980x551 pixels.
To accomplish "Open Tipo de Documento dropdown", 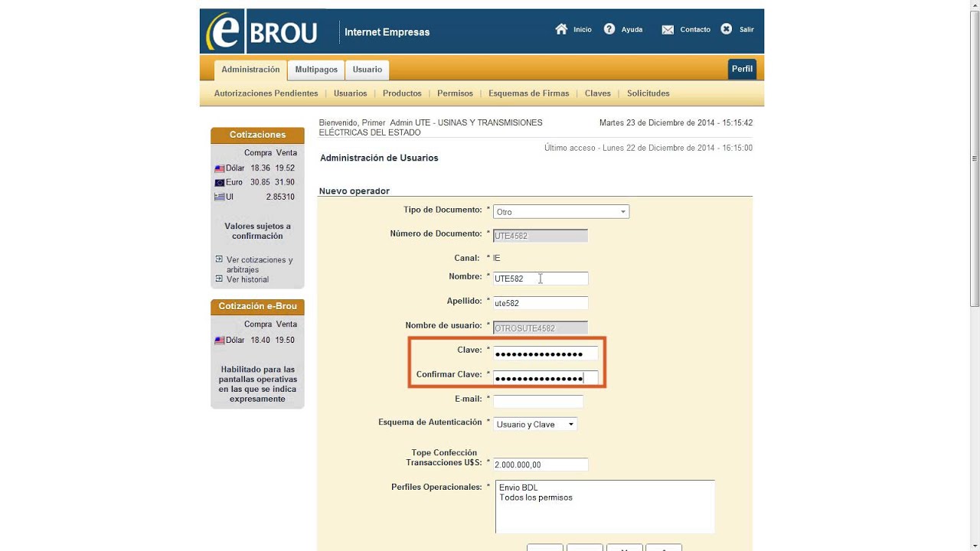I will pos(561,211).
